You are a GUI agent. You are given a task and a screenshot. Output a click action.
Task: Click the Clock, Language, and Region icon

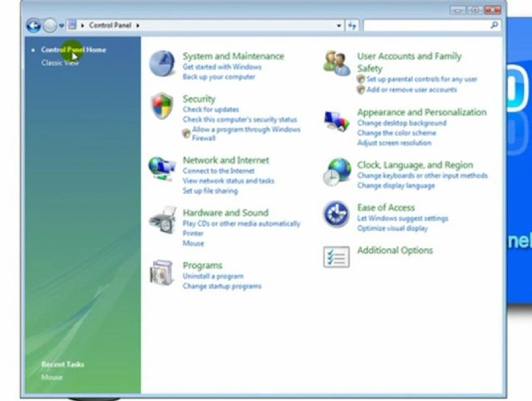[337, 172]
